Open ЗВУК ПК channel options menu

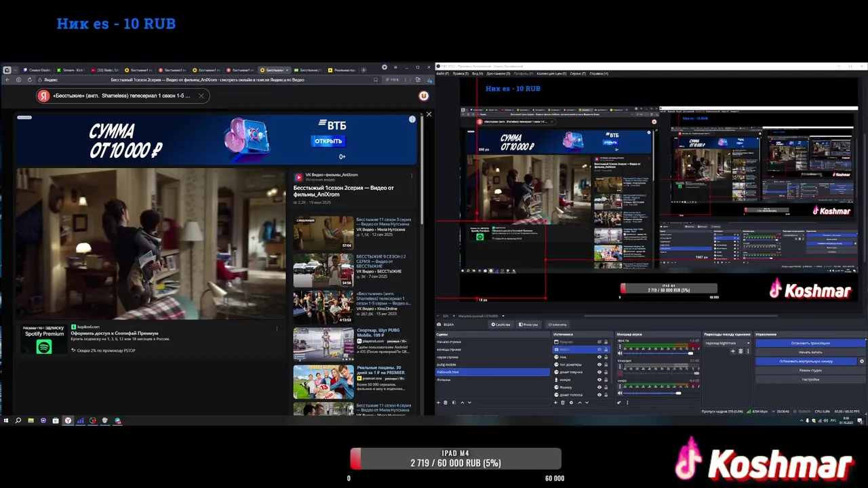(620, 347)
